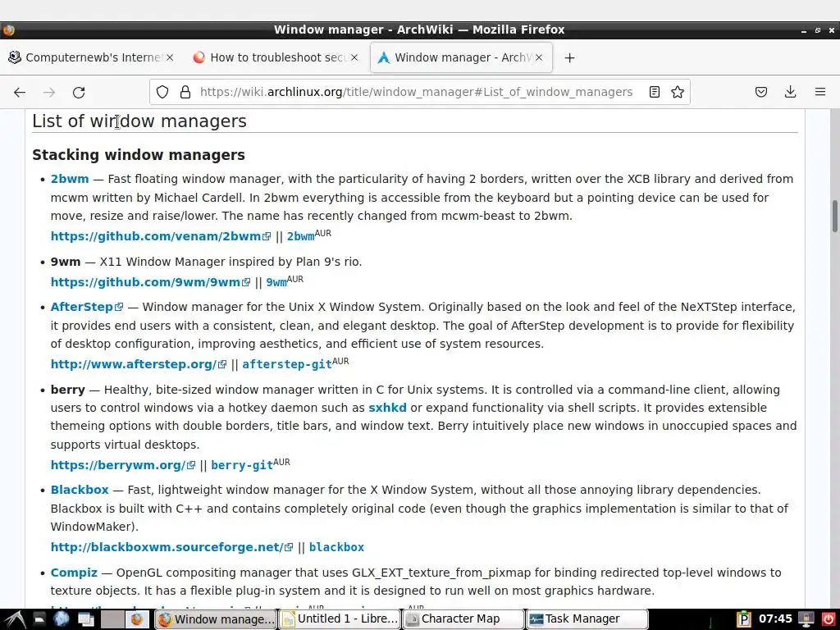Screen dimensions: 840x630
Task: Select the Window manager - ArchWiki tab
Action: [461, 57]
